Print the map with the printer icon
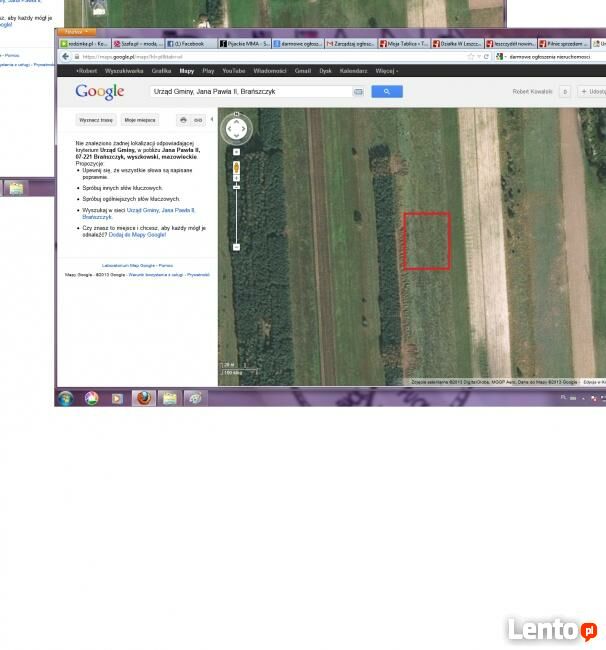 point(183,120)
